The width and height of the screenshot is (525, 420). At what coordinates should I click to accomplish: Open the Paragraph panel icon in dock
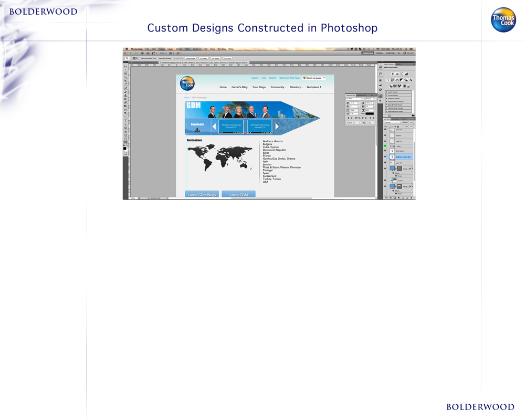coord(380,101)
